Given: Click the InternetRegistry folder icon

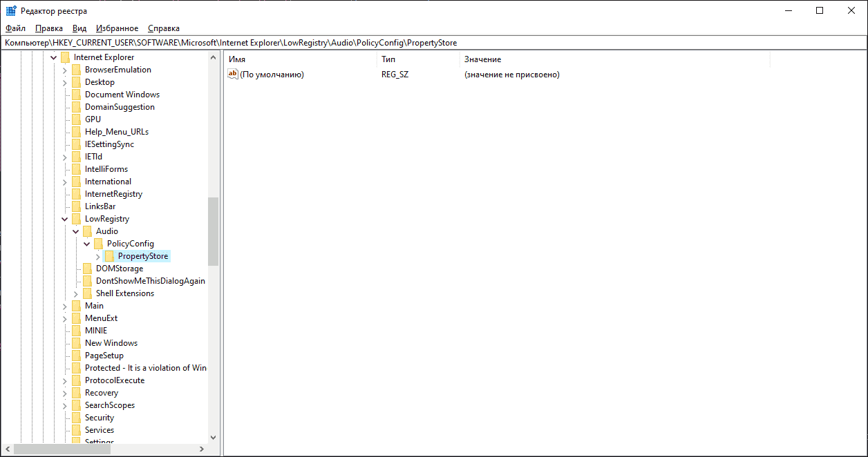Looking at the screenshot, I should click(76, 194).
